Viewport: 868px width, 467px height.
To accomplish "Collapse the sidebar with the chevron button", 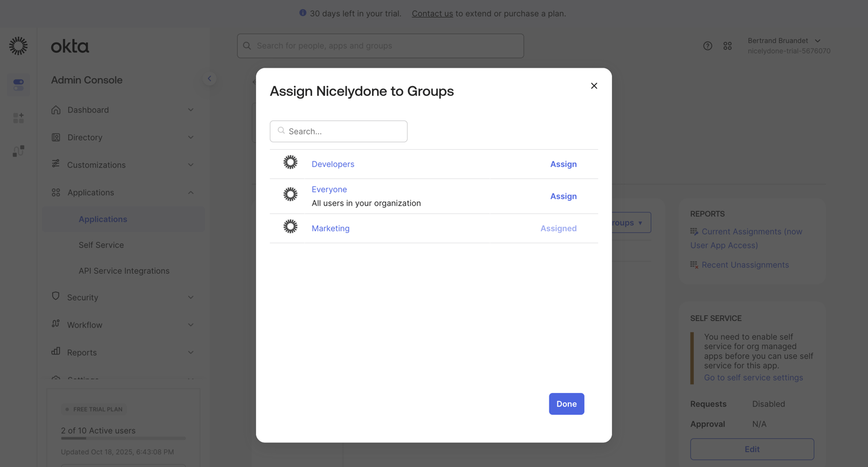I will 210,79.
